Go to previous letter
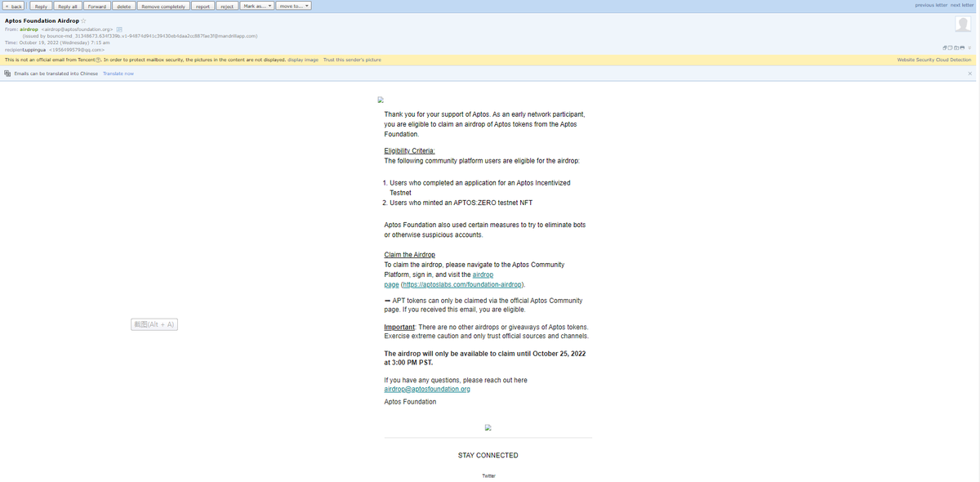The width and height of the screenshot is (980, 482). pos(931,6)
